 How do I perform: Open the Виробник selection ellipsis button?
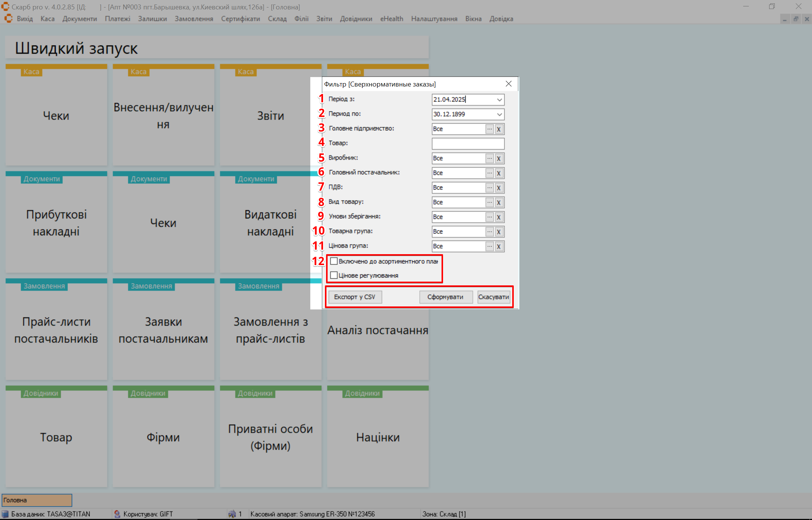click(x=489, y=158)
